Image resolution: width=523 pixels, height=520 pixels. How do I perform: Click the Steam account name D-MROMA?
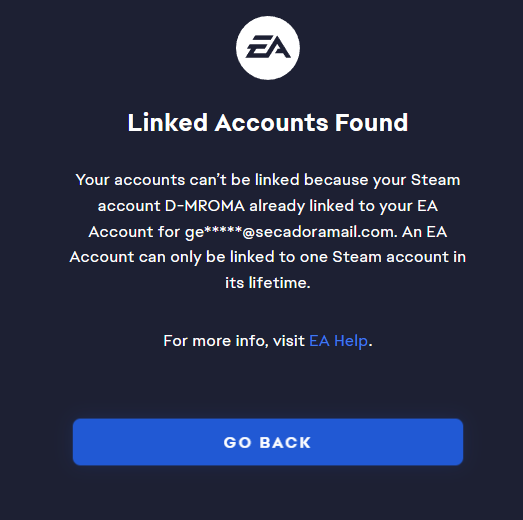click(x=205, y=206)
